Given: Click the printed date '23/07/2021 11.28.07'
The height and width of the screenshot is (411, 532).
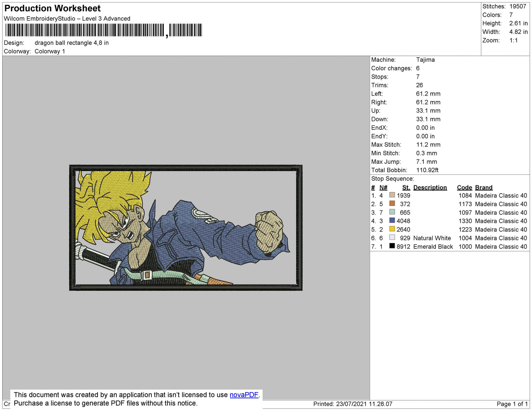Looking at the screenshot, I should pos(364,404).
